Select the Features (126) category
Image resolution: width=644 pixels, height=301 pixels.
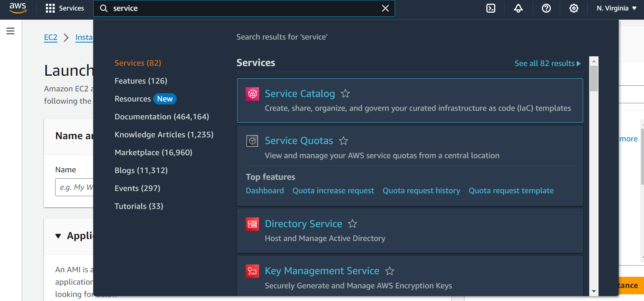tap(141, 81)
